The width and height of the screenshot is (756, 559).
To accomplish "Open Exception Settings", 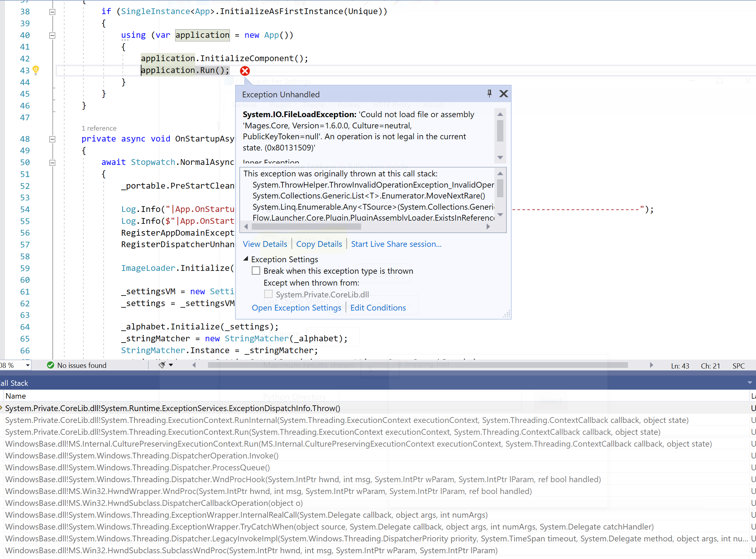I will click(297, 308).
